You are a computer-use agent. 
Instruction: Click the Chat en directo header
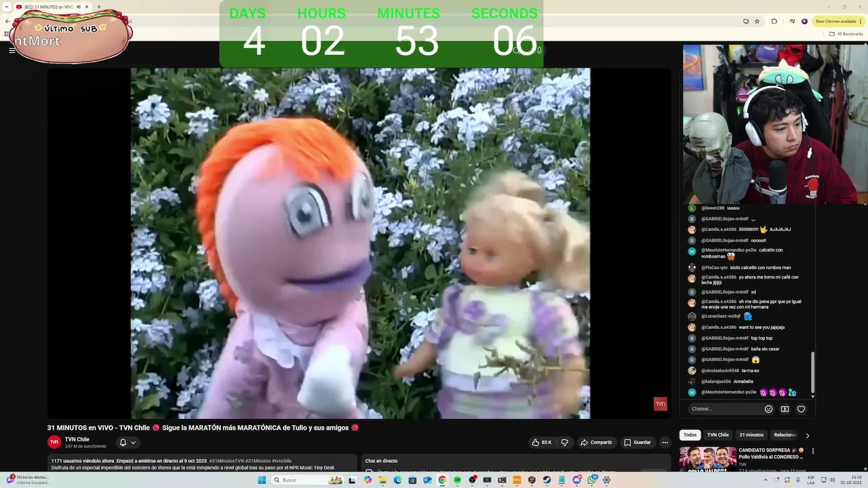(x=381, y=461)
